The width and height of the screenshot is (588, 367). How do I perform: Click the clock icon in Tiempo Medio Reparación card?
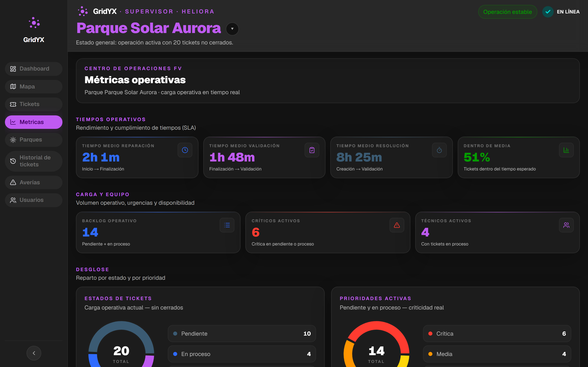(x=185, y=150)
